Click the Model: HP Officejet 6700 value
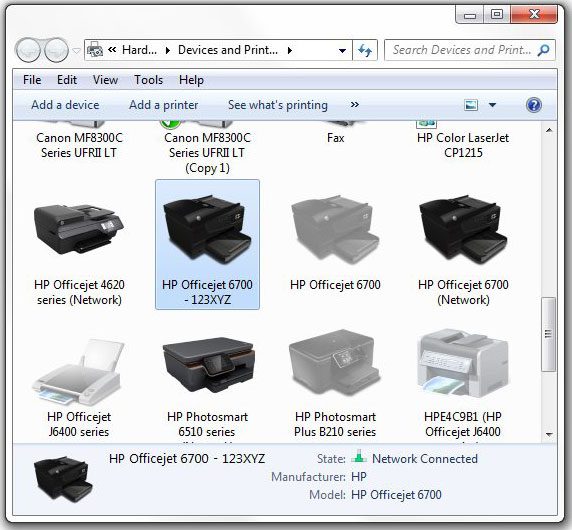Viewport: 572px width, 530px height. click(x=397, y=495)
